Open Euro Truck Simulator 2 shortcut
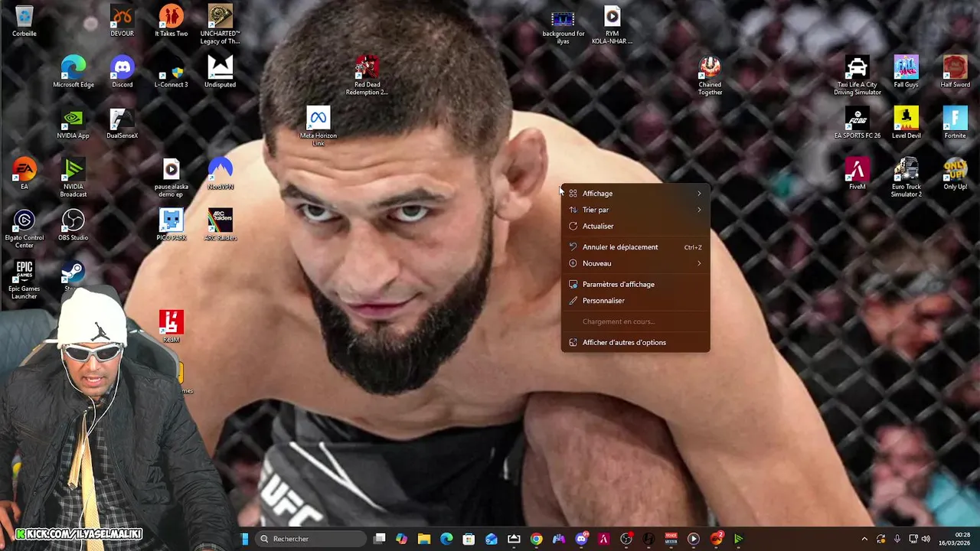This screenshot has width=980, height=551. [x=906, y=178]
